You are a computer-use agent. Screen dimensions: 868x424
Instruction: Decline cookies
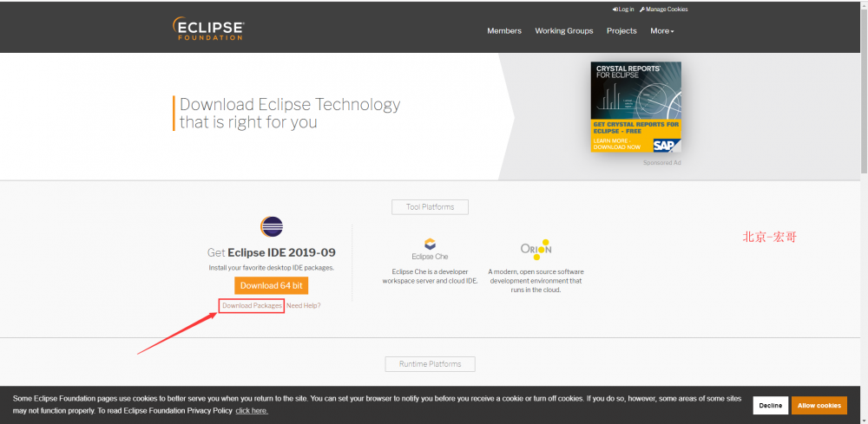point(771,405)
